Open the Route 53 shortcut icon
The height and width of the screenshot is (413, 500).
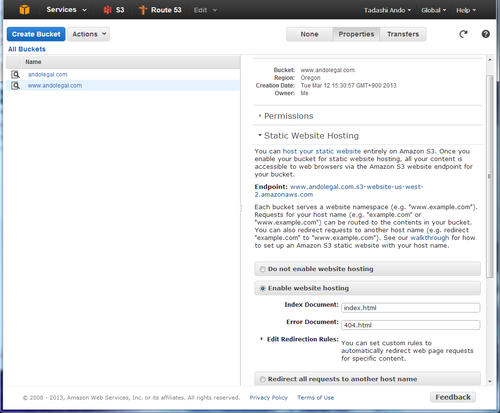coord(143,10)
